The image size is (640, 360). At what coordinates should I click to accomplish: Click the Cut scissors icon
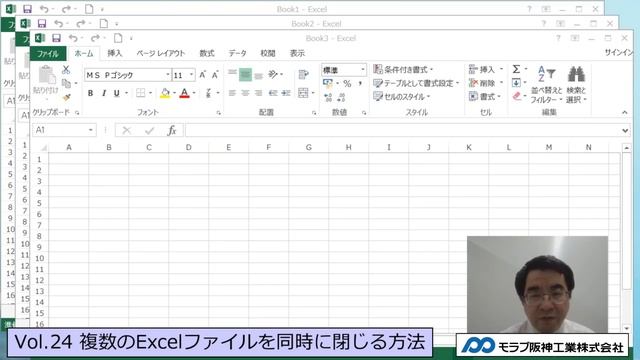[66, 70]
